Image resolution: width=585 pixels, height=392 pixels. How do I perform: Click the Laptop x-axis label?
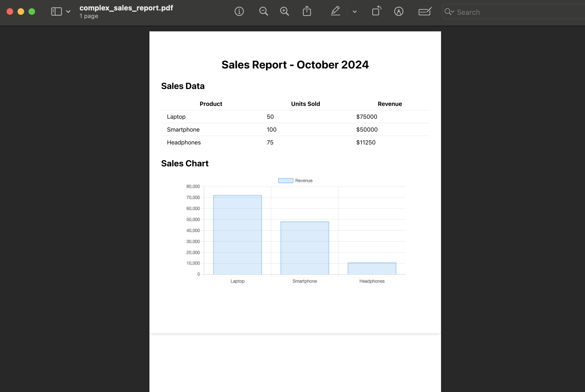click(237, 281)
